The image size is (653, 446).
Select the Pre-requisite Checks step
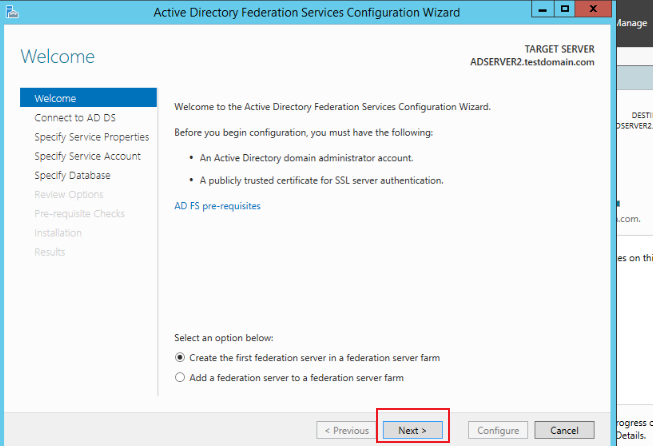[x=80, y=214]
